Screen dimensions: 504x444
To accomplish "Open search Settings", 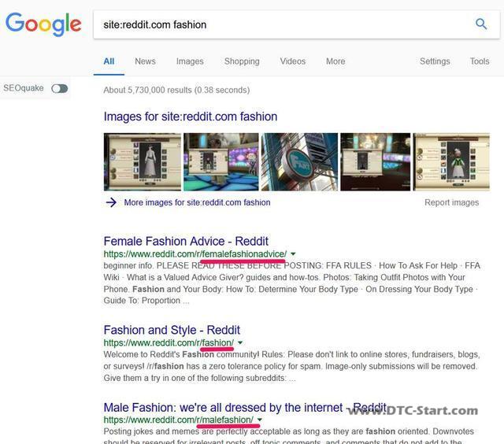I will (x=435, y=61).
